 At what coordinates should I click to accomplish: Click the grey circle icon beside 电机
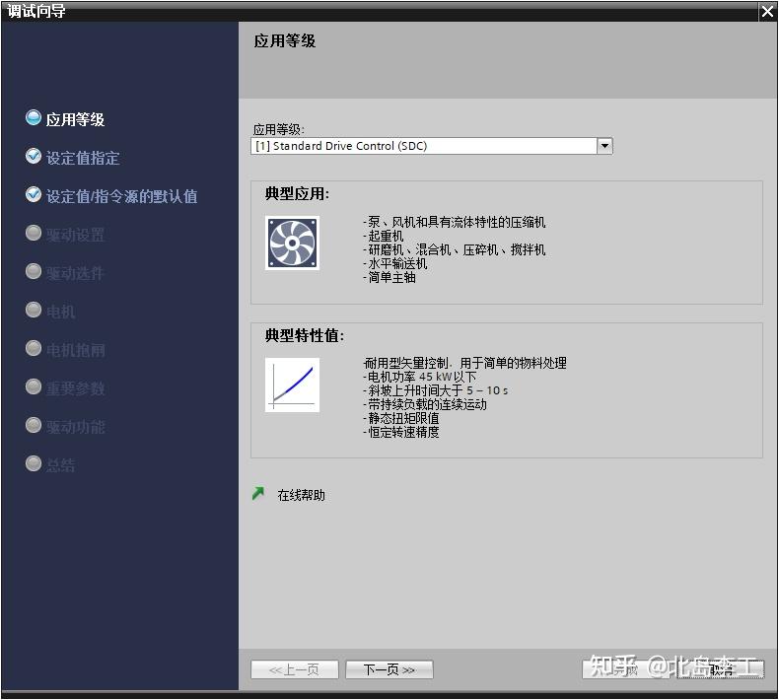34,310
